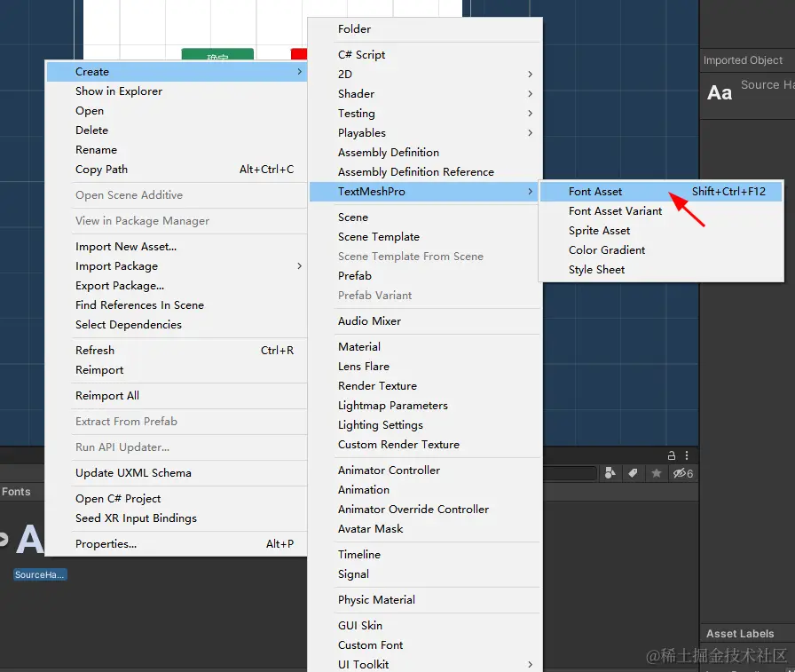
Task: Toggle hidden packages visibility eye icon
Action: (x=682, y=473)
